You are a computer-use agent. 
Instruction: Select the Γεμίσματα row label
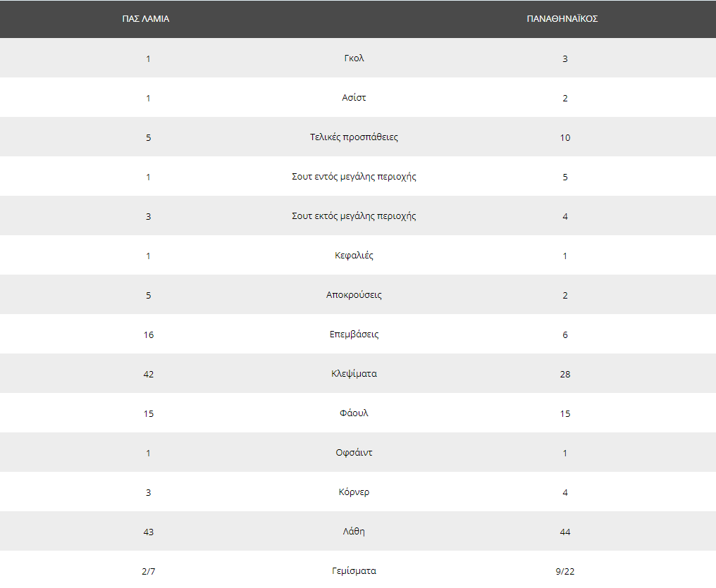(354, 570)
